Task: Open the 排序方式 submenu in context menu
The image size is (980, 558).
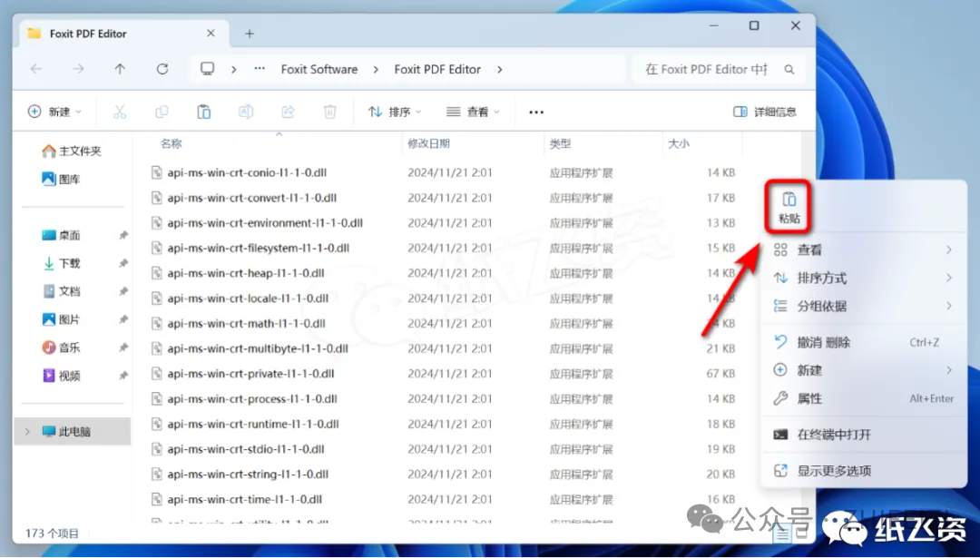Action: pyautogui.click(x=863, y=278)
